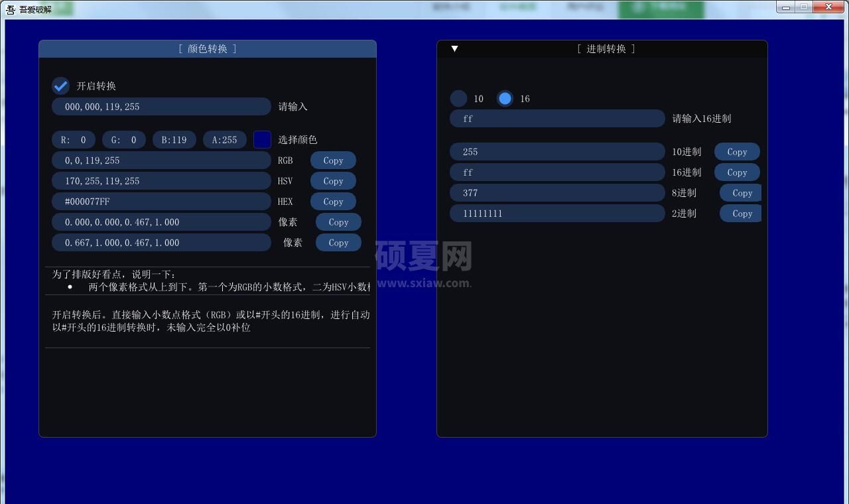Viewport: 849px width, 504px height.
Task: Click the field 0.667,1.000,0.467,1.000
Action: tap(161, 243)
